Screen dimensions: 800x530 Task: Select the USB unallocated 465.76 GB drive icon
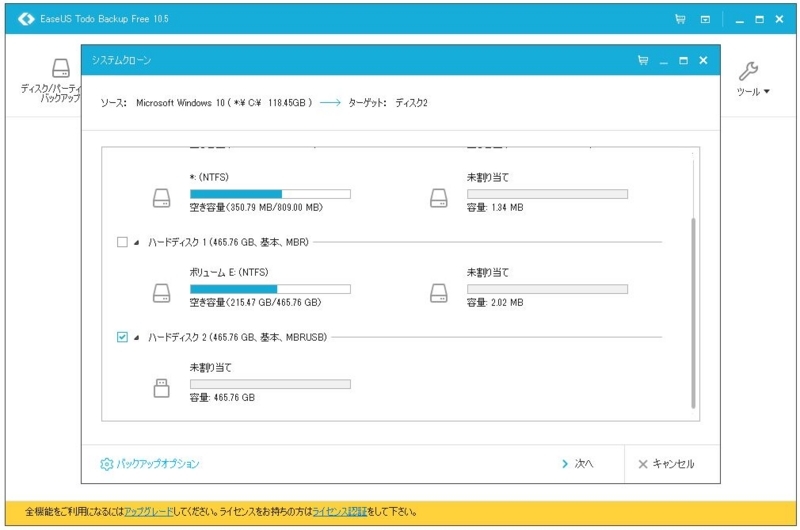[162, 388]
